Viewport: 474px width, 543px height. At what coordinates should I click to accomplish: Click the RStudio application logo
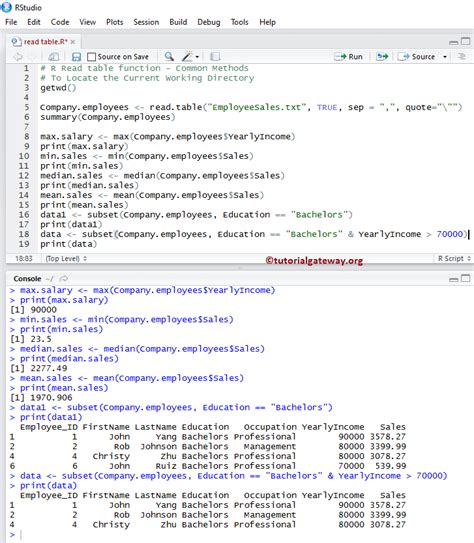point(6,7)
